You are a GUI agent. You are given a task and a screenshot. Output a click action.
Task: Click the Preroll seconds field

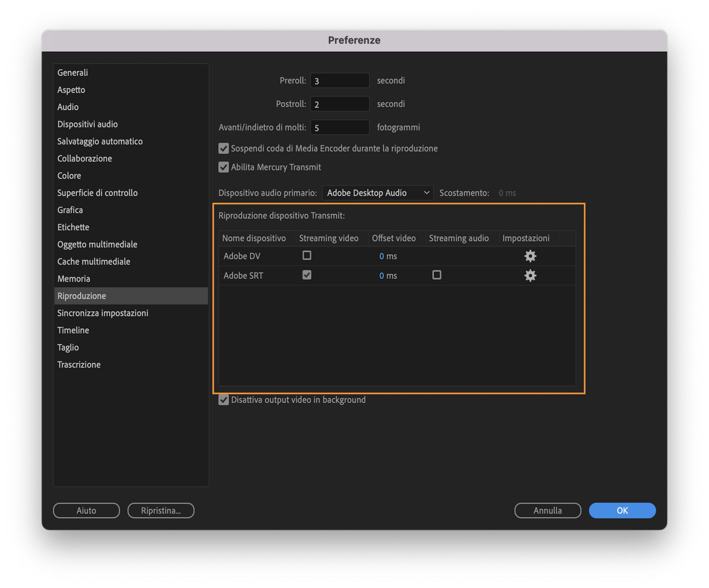coord(340,80)
